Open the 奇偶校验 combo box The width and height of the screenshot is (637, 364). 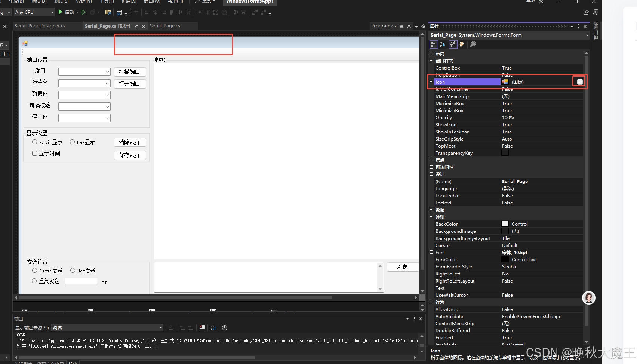[x=84, y=107]
